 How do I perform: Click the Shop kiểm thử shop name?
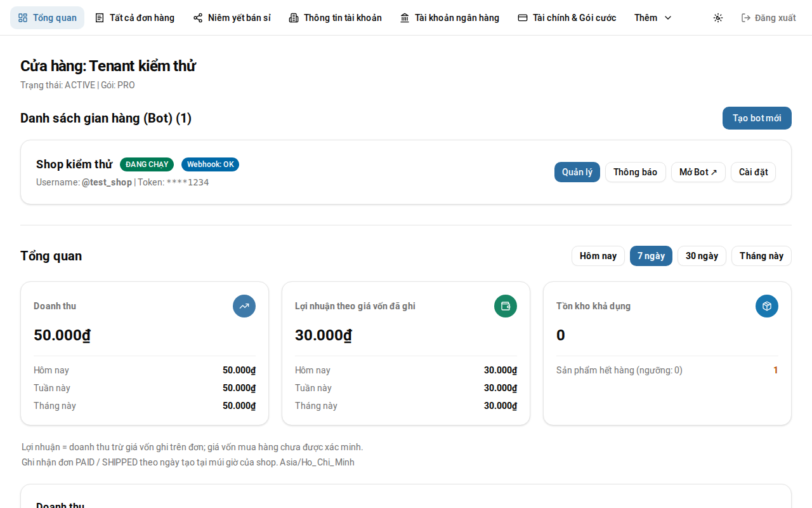point(74,164)
